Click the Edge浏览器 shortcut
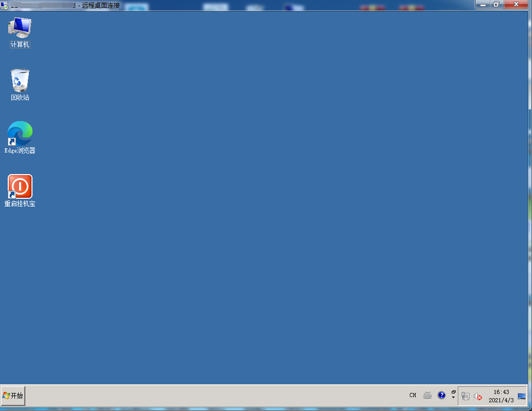 pos(20,137)
